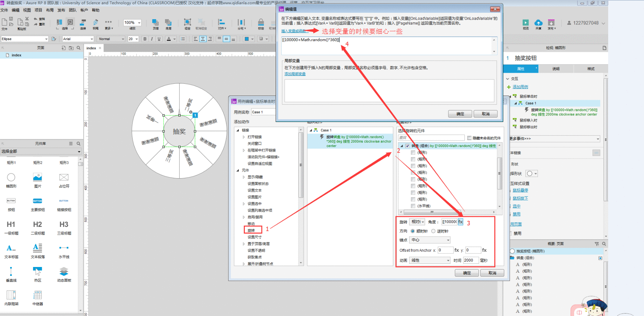This screenshot has height=316, width=644.
Task: Click 取消 in the 编辑值 dialog
Action: point(486,114)
